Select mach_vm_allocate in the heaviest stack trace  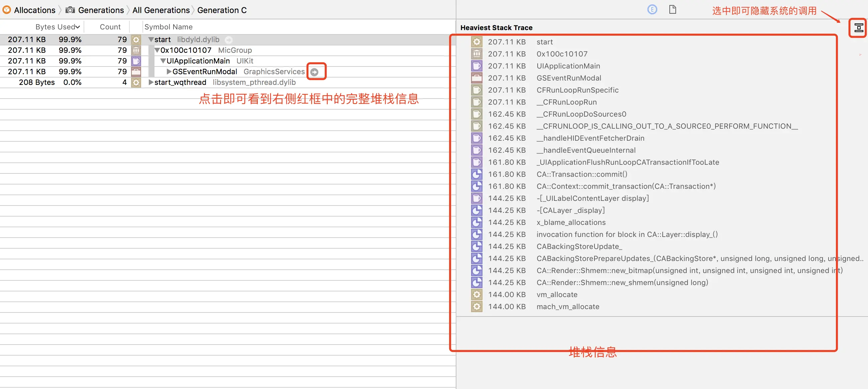point(568,306)
